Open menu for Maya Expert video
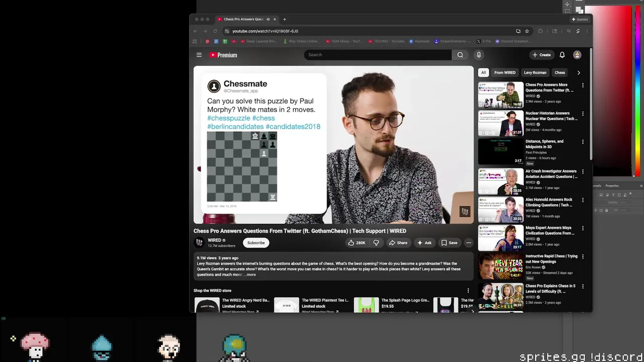Viewport: 644px width, 362px height. point(583,228)
